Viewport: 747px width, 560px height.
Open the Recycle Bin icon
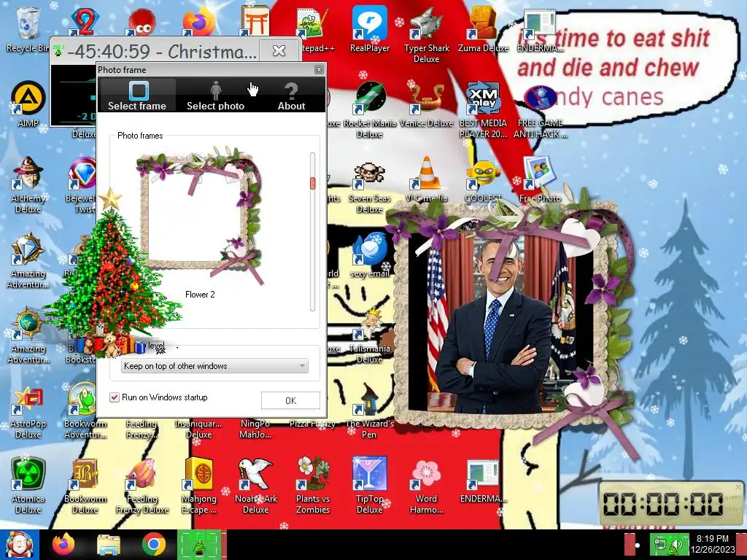pyautogui.click(x=28, y=28)
